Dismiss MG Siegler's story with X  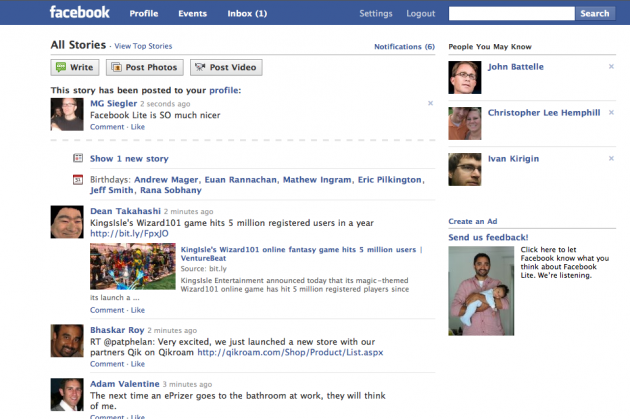coord(430,103)
